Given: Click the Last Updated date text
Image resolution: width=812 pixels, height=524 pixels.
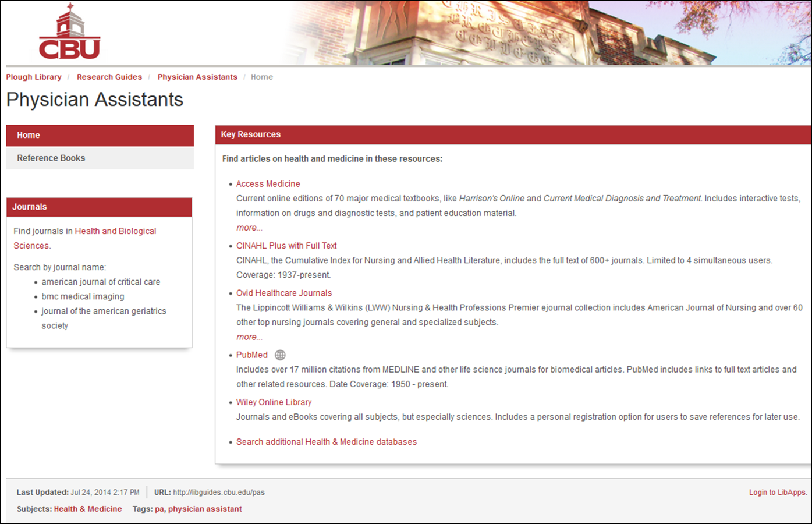Looking at the screenshot, I should tap(105, 493).
